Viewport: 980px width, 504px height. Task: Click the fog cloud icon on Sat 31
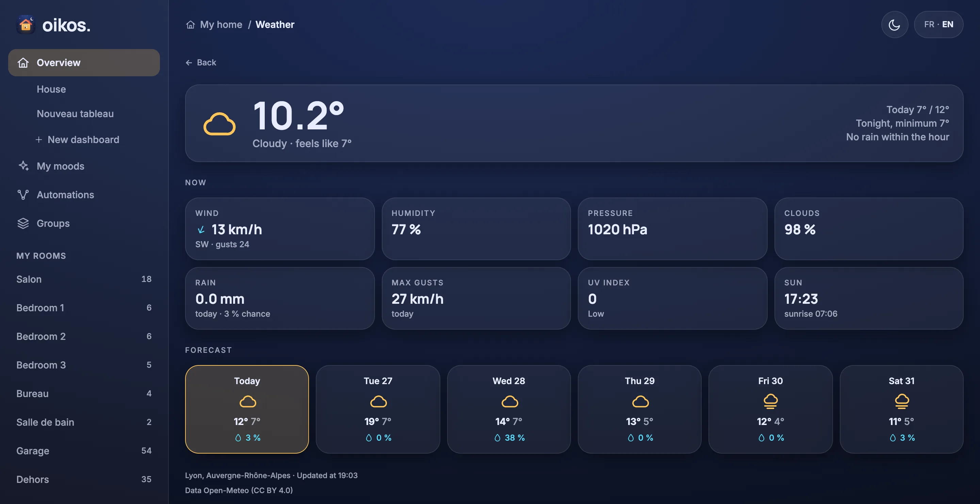902,401
